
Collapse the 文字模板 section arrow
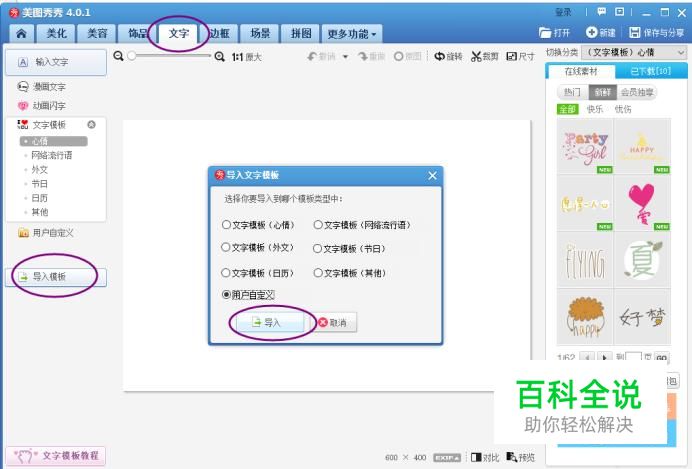pyautogui.click(x=91, y=124)
